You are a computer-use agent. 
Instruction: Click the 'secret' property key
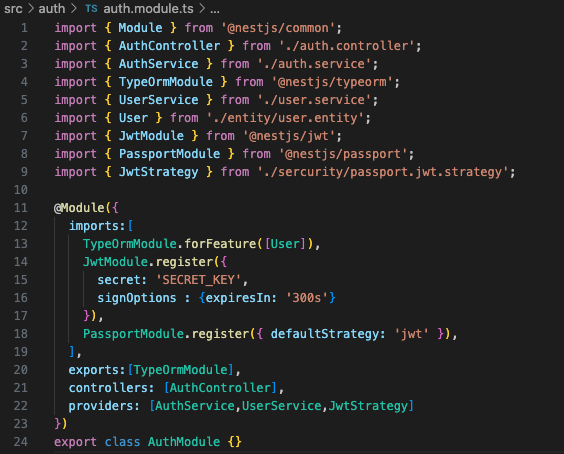click(x=119, y=280)
